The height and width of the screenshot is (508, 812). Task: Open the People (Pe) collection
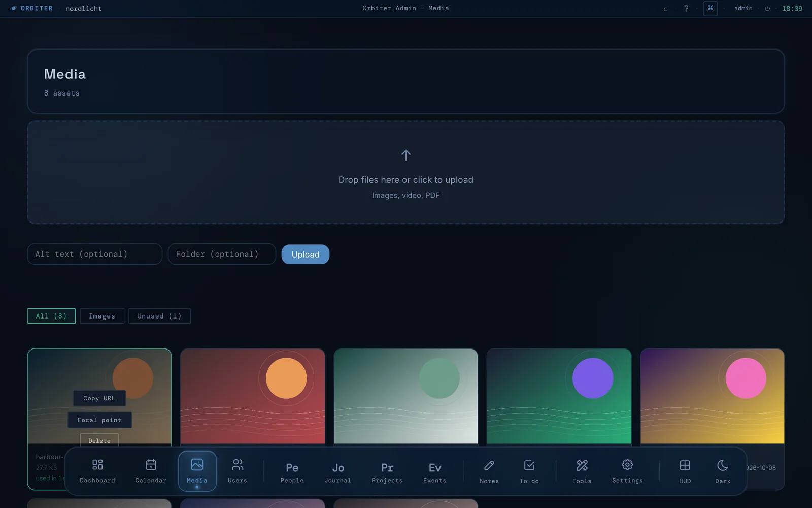(x=292, y=471)
